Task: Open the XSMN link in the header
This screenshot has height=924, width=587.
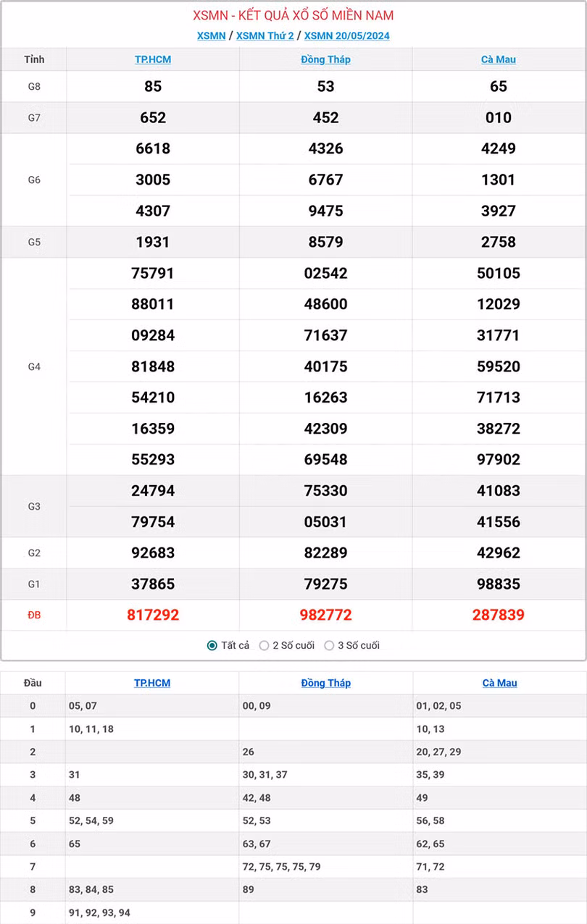Action: [x=210, y=35]
